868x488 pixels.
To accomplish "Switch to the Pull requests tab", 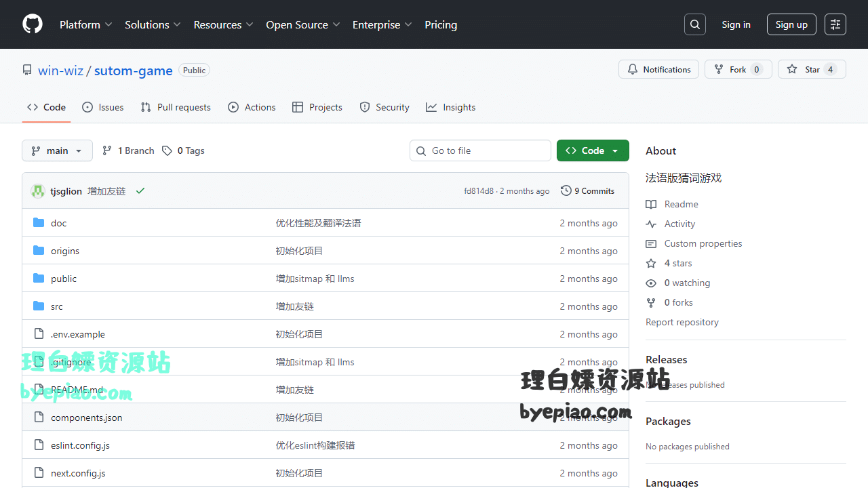I will [176, 107].
